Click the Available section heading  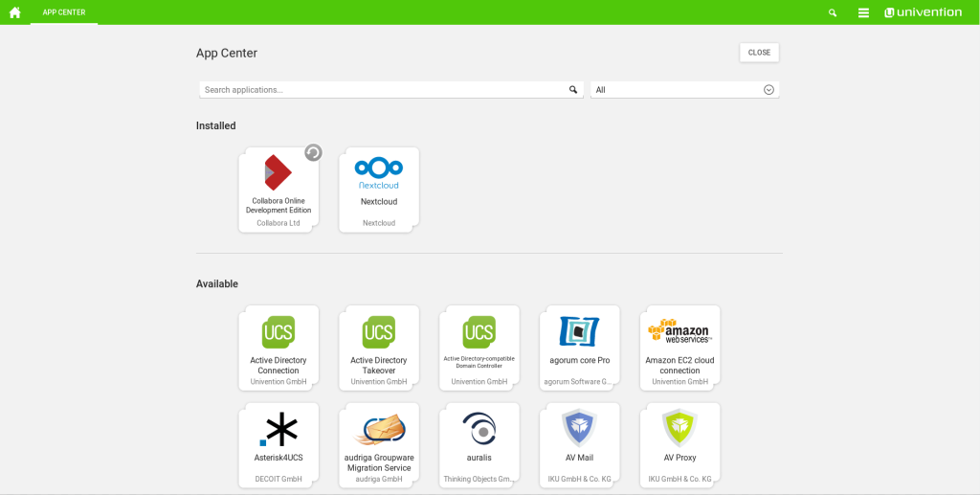[x=217, y=283]
